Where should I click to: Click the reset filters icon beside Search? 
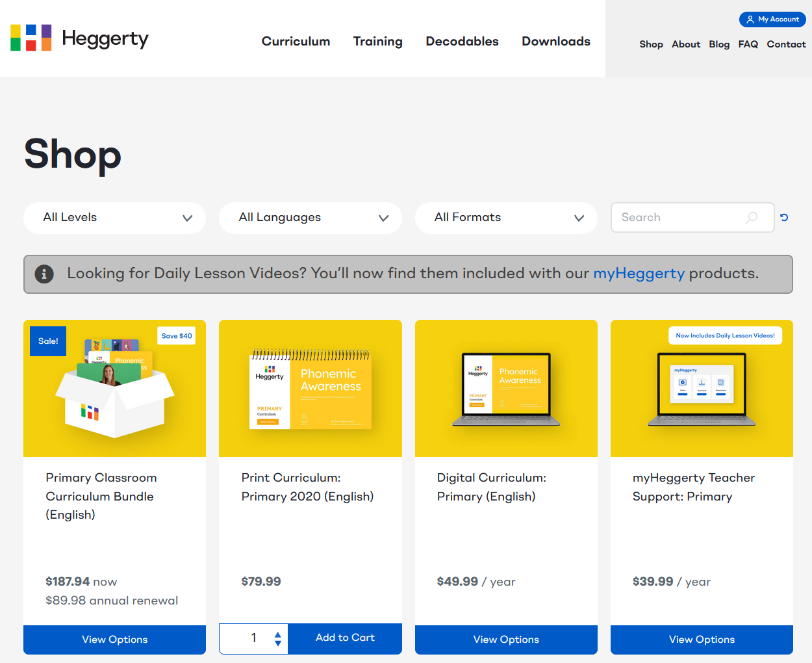click(784, 217)
